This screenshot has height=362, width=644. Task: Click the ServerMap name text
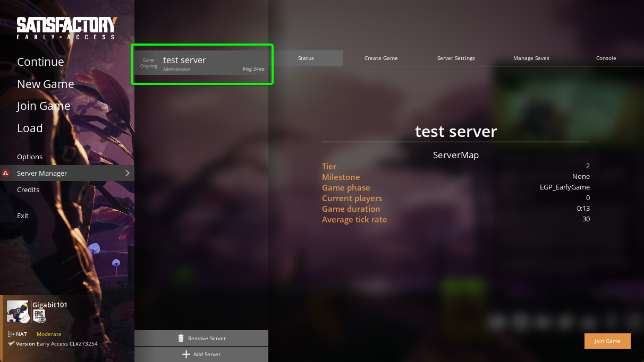(456, 156)
